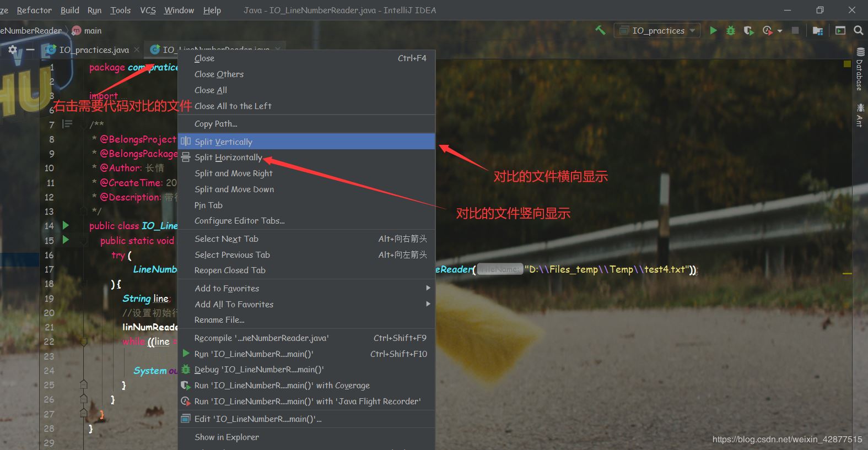Expand the Add All To Favorites submenu

point(428,303)
